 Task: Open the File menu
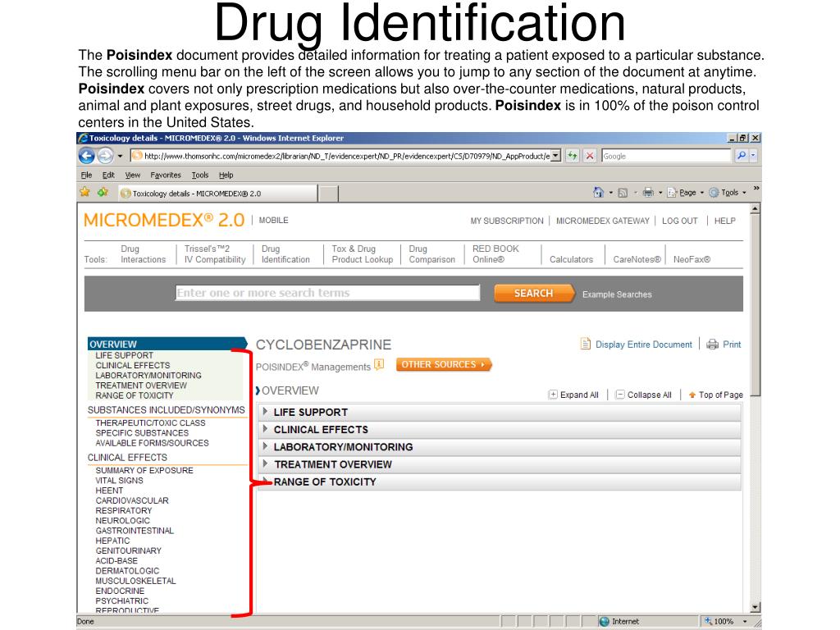point(86,176)
